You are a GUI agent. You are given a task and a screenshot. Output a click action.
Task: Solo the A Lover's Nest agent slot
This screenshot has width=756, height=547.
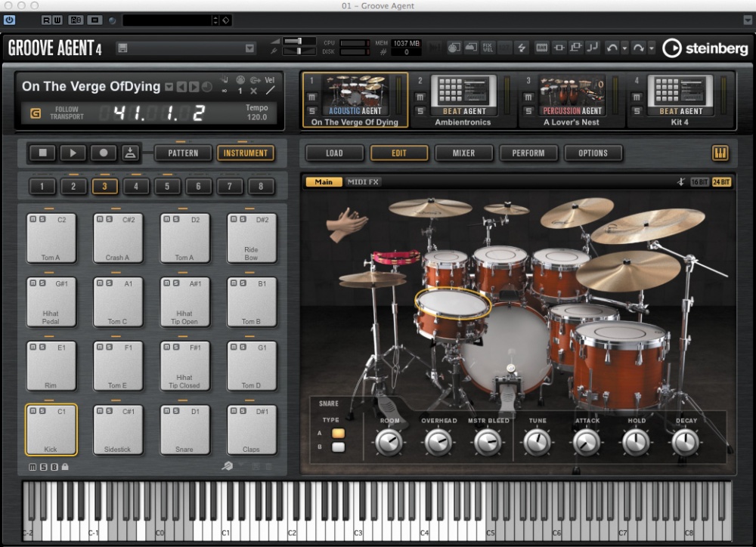click(528, 111)
